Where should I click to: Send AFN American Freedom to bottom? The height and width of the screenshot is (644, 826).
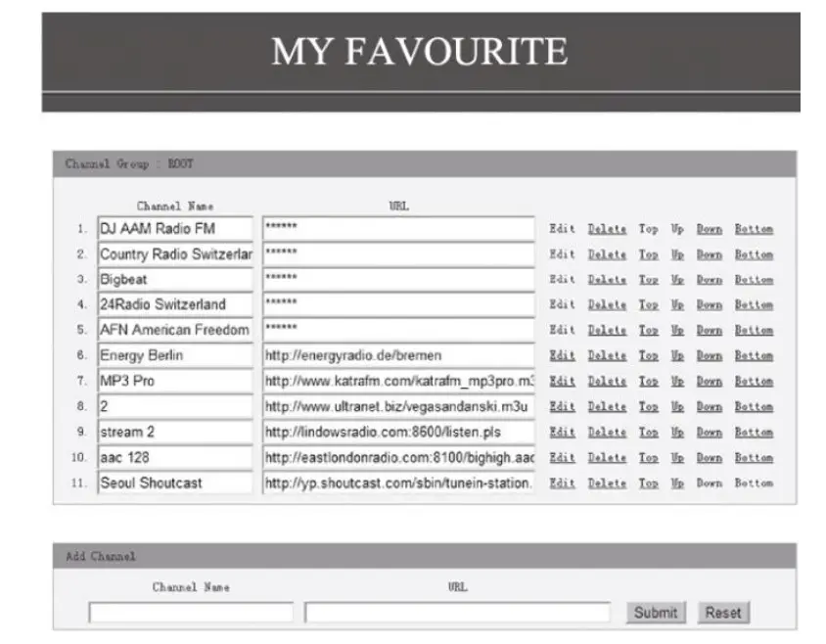point(754,330)
